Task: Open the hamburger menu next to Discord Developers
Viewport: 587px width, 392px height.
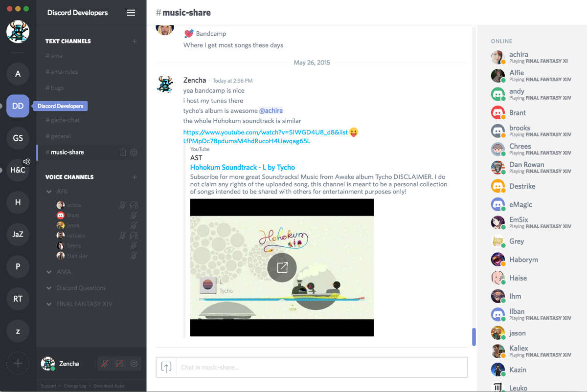Action: coord(131,13)
